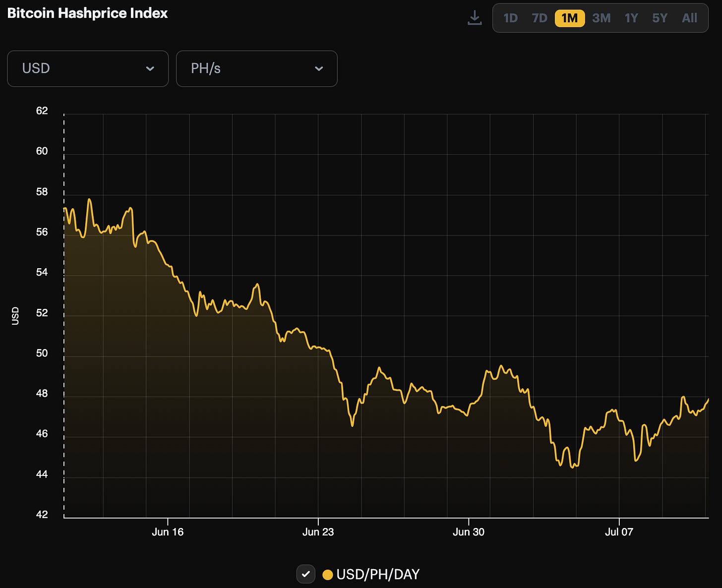The width and height of the screenshot is (722, 588).
Task: Select the 1D time range
Action: [x=510, y=18]
